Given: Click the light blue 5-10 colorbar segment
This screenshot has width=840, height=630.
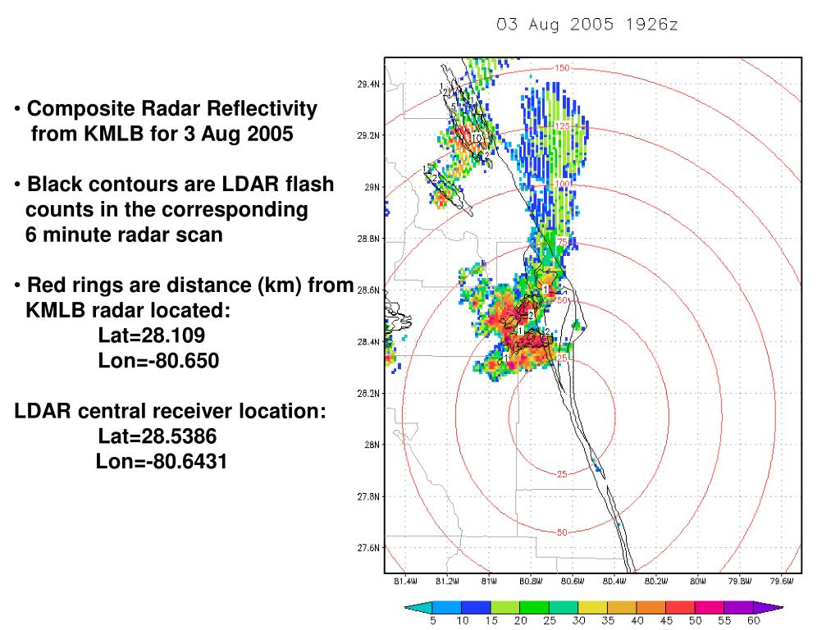Looking at the screenshot, I should (x=447, y=607).
